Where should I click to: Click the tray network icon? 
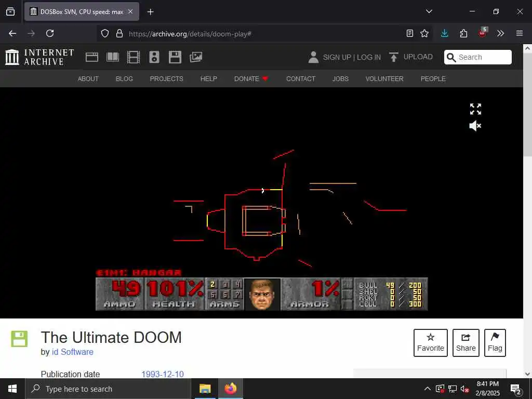(453, 389)
